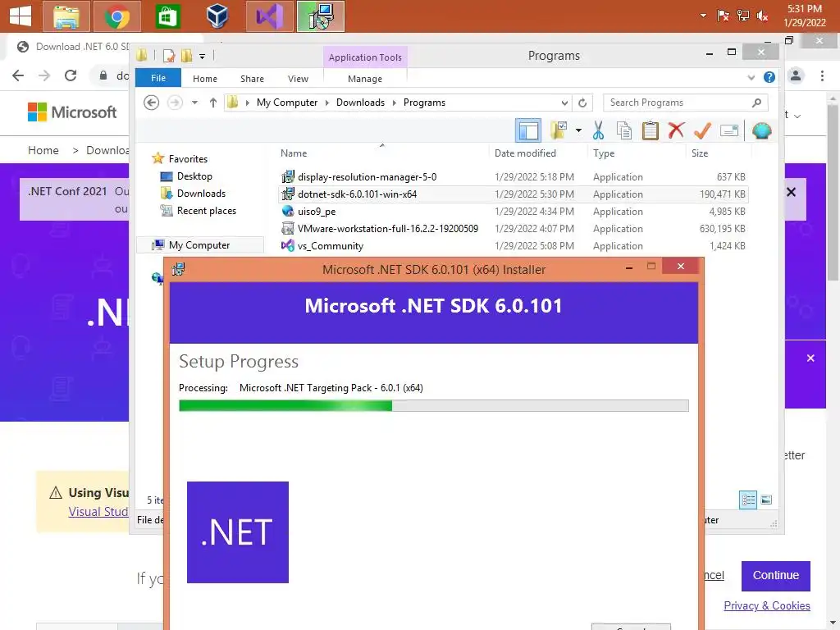Click Explorer's Back navigation arrow
The height and width of the screenshot is (630, 840).
point(151,103)
